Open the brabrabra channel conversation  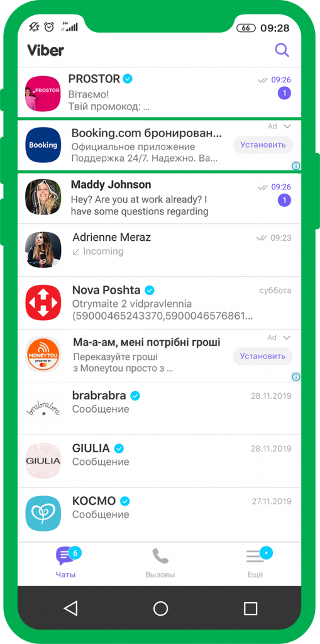(160, 408)
